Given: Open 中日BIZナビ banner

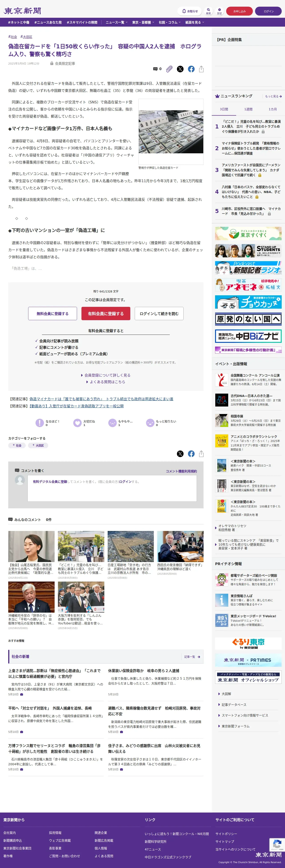Looking at the screenshot, I should coord(248,336).
